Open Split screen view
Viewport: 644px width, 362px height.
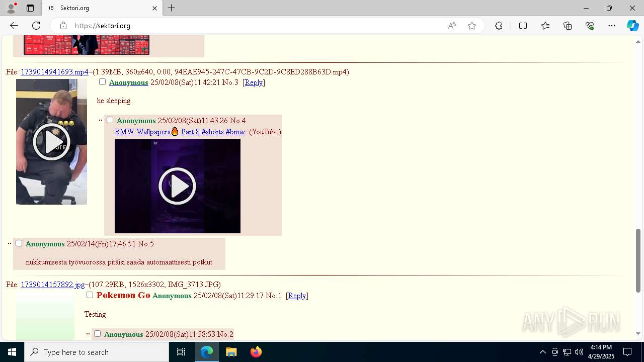coord(523,26)
